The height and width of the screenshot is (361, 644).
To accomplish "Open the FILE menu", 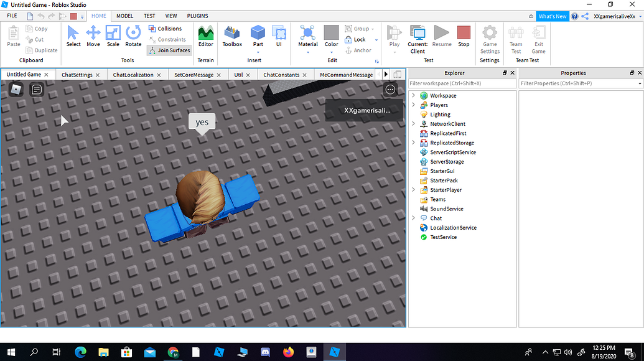I will pos(12,16).
